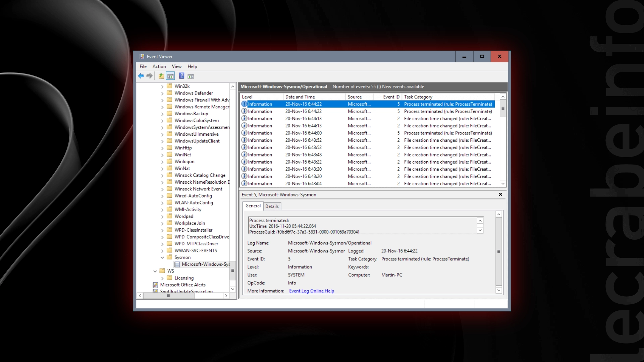This screenshot has width=644, height=362.
Task: Click the Martin-PC computer name value
Action: point(392,275)
